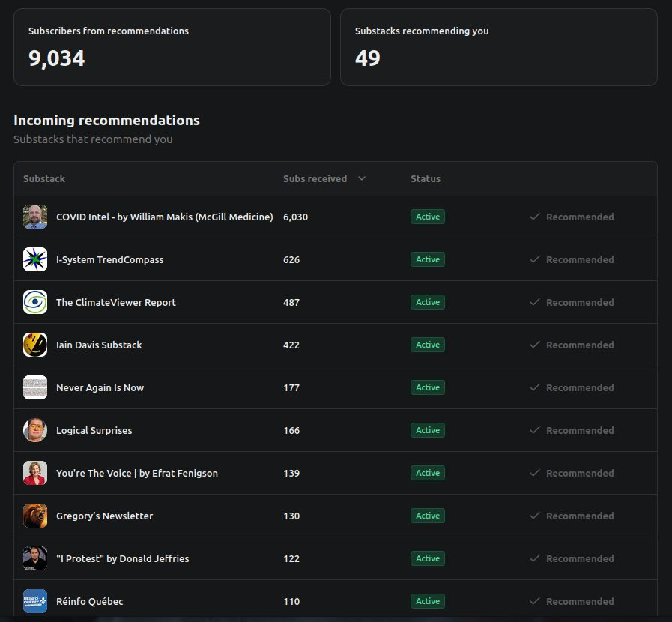The height and width of the screenshot is (622, 672).
Task: Click the 166 subs received value
Action: pyautogui.click(x=291, y=430)
